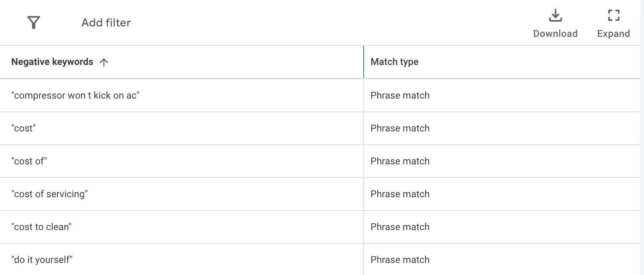
Task: Click the Add filter text field
Action: tap(106, 22)
